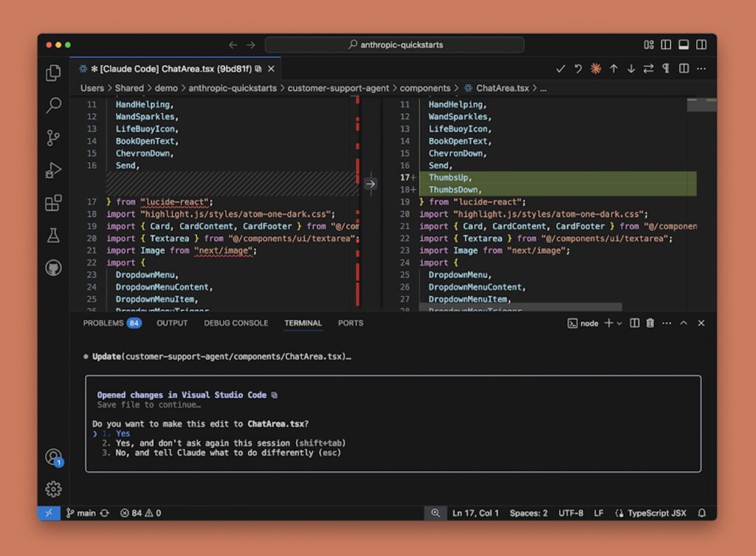The image size is (756, 556).
Task: Open the Customize Layout icon
Action: click(x=648, y=45)
